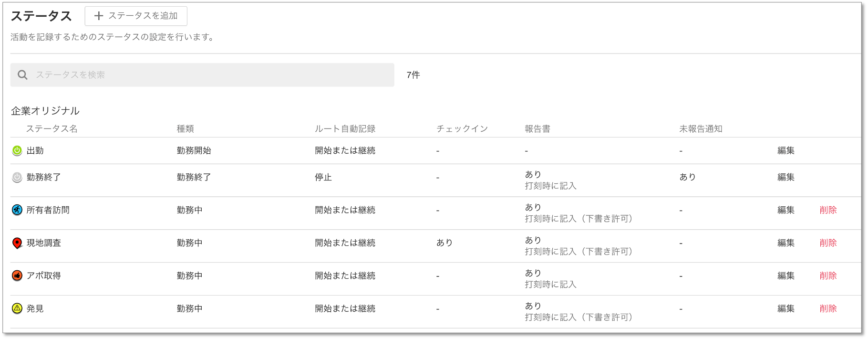Open edit for 勤務終了 status

785,178
